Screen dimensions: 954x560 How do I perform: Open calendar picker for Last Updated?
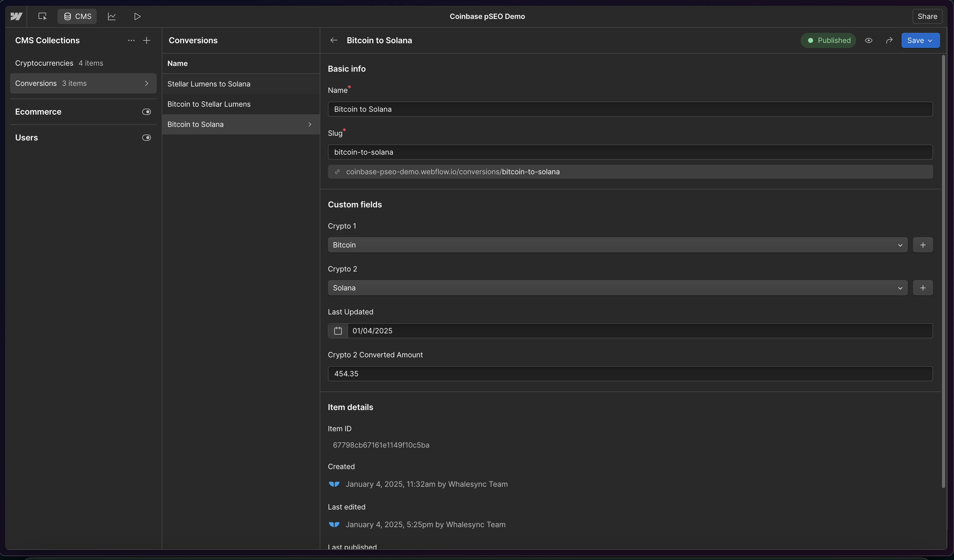click(x=338, y=331)
